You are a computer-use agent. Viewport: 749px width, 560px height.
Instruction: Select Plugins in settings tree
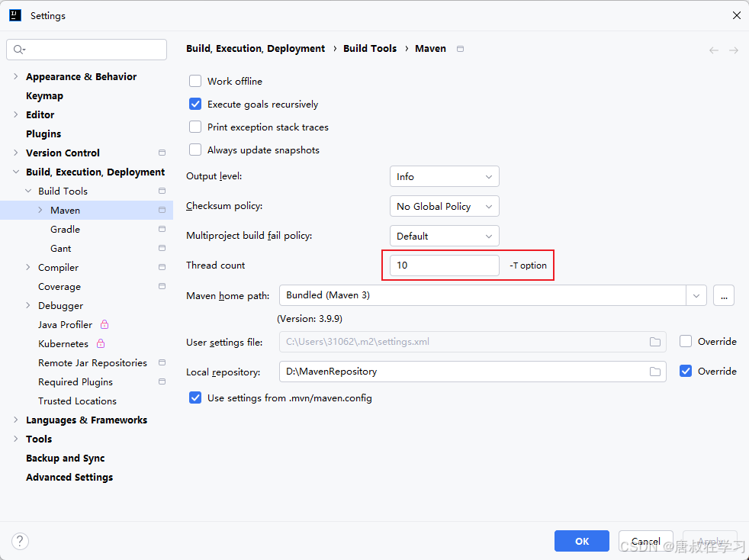pyautogui.click(x=43, y=134)
